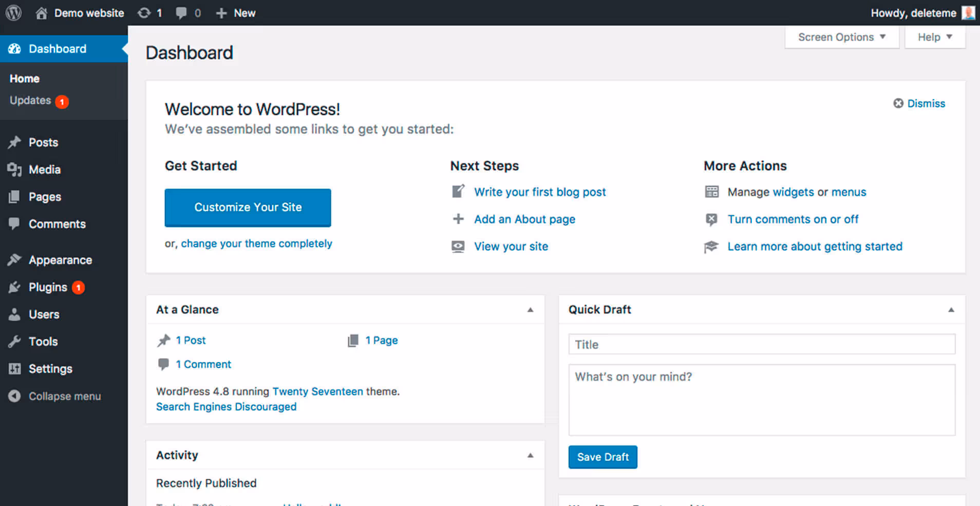980x506 pixels.
Task: Go to the Appearance menu
Action: point(64,260)
